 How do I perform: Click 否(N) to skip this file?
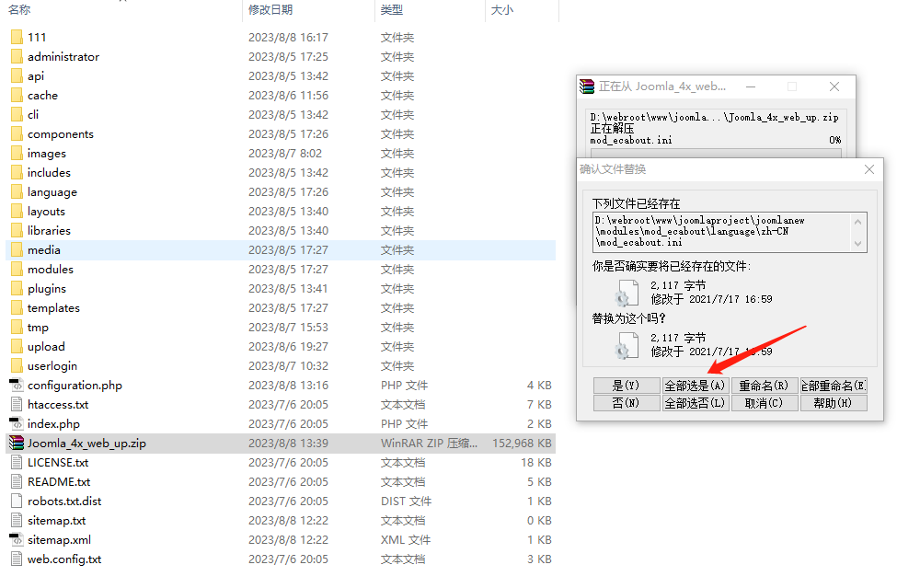point(627,403)
